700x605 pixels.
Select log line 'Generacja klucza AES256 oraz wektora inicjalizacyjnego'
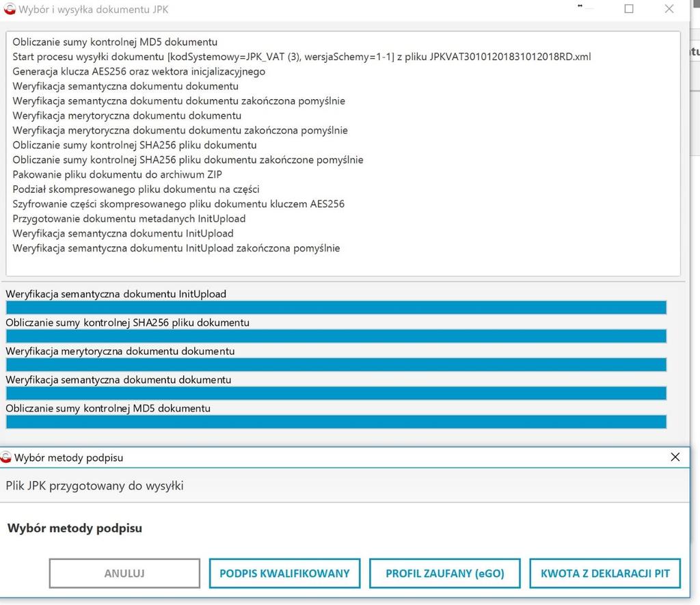pos(139,72)
